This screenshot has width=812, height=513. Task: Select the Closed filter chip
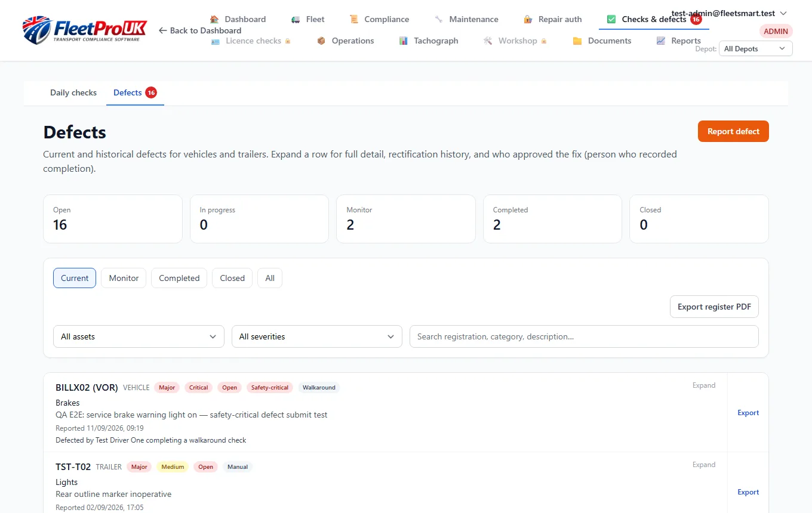232,278
